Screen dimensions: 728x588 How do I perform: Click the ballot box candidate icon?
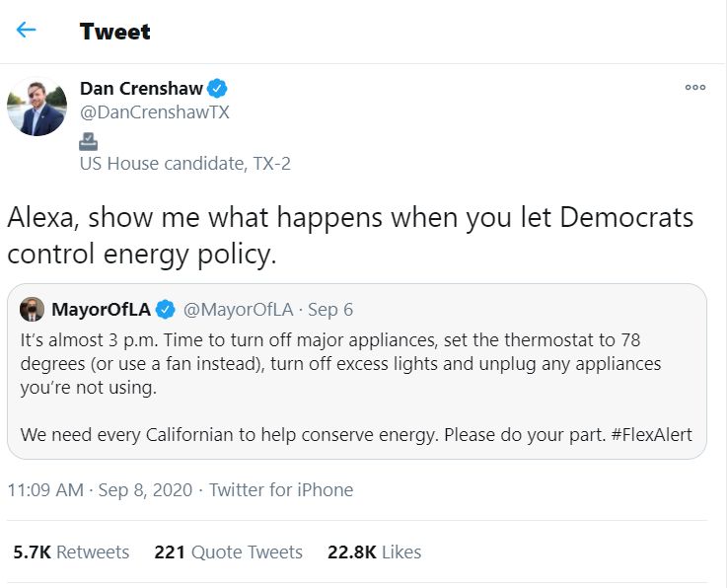(x=88, y=140)
